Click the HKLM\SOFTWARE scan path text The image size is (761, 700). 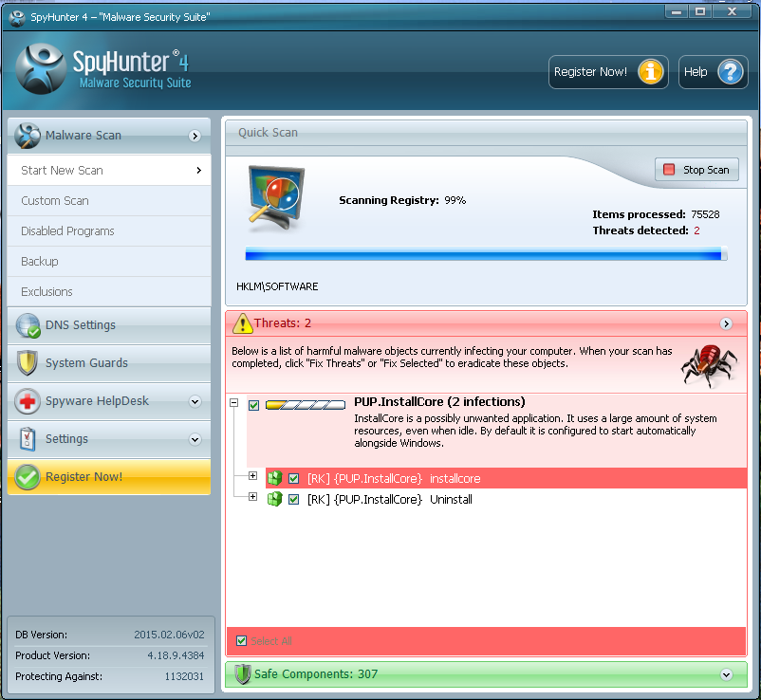pyautogui.click(x=277, y=286)
